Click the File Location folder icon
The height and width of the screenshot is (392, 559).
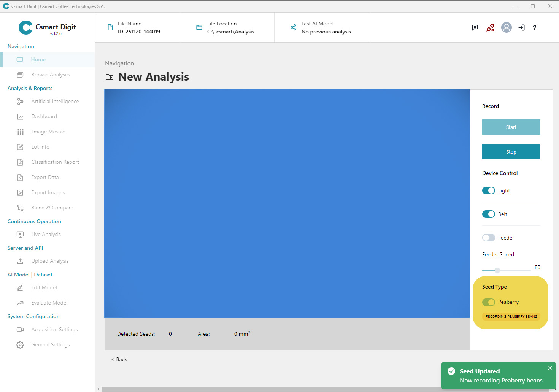(199, 27)
